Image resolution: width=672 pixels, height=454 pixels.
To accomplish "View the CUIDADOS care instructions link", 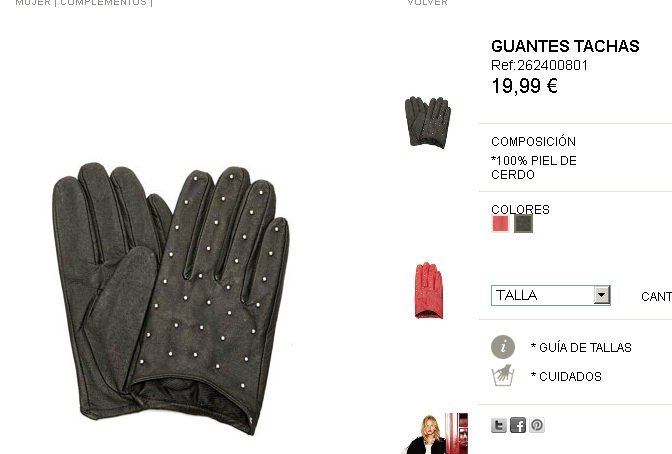I will click(566, 376).
